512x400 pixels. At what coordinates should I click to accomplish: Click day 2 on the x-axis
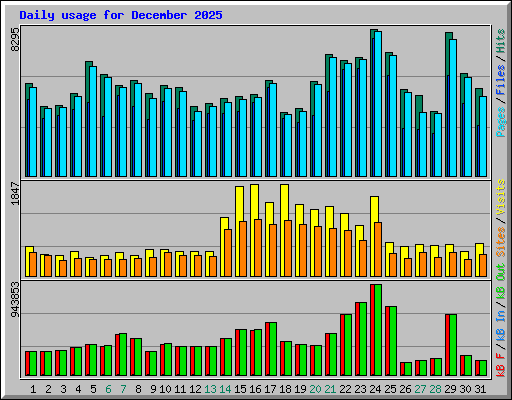(x=48, y=389)
